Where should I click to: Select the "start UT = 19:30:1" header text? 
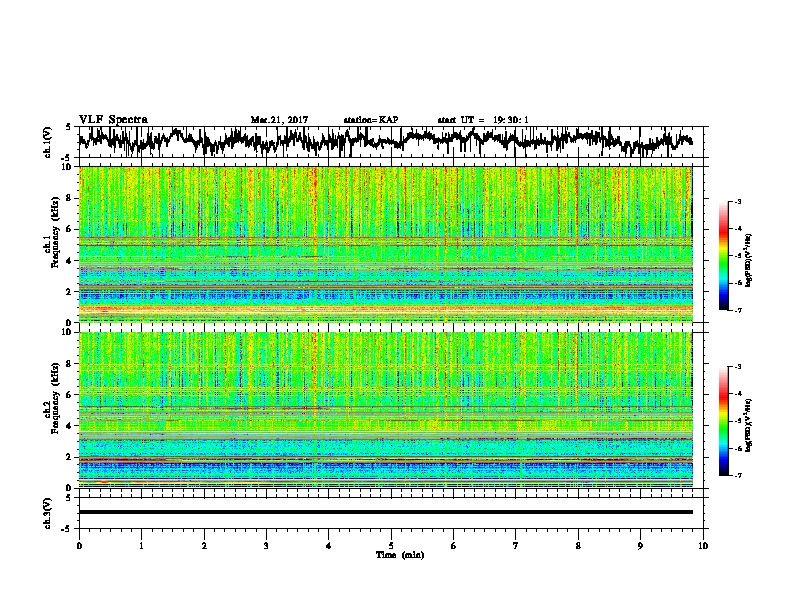(x=483, y=120)
